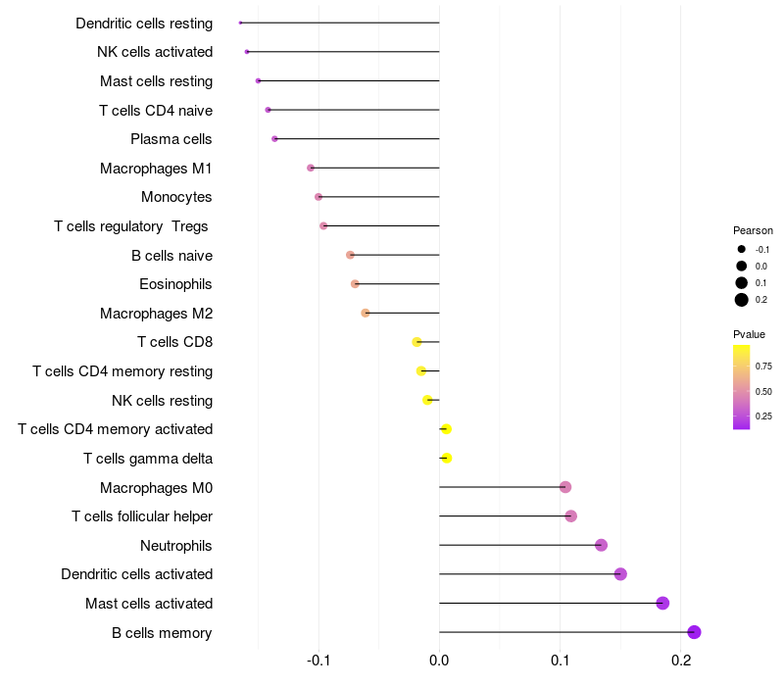Click the Neutrophils data point
Viewport: 784px width, 686px height.
tap(602, 545)
